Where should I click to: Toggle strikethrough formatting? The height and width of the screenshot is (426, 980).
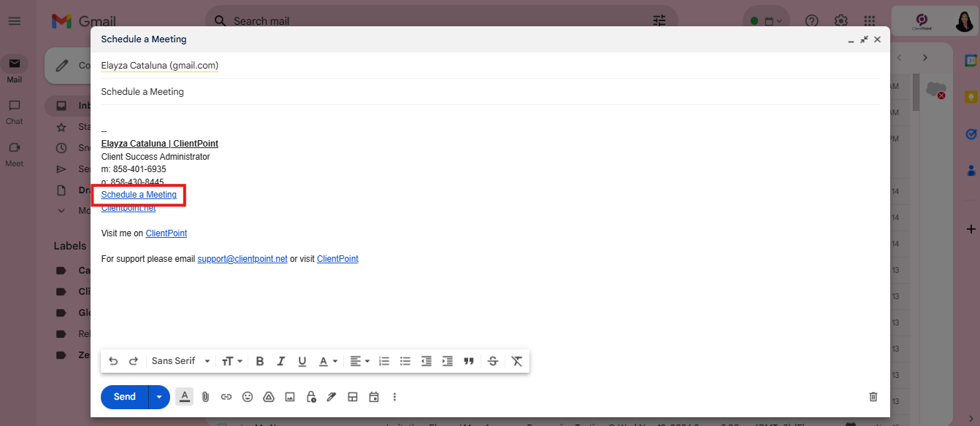coord(493,361)
